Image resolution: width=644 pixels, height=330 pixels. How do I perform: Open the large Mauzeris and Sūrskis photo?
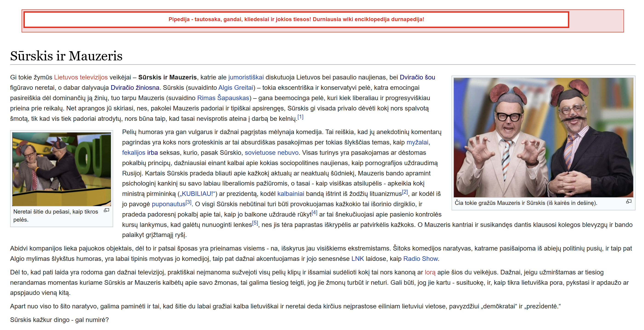click(x=543, y=137)
